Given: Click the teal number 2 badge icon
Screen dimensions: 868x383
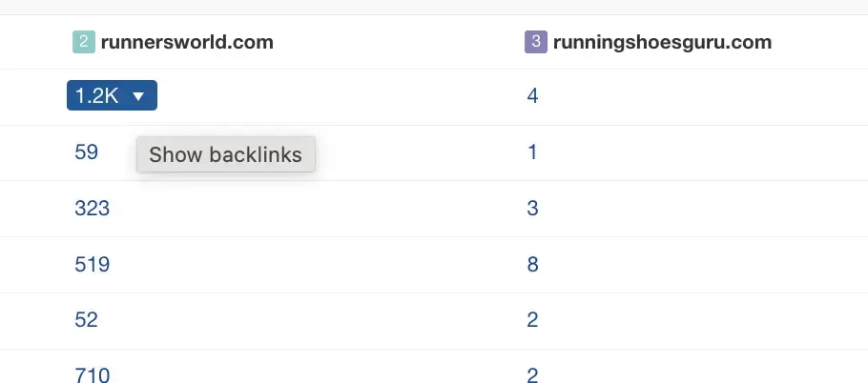Looking at the screenshot, I should (84, 43).
